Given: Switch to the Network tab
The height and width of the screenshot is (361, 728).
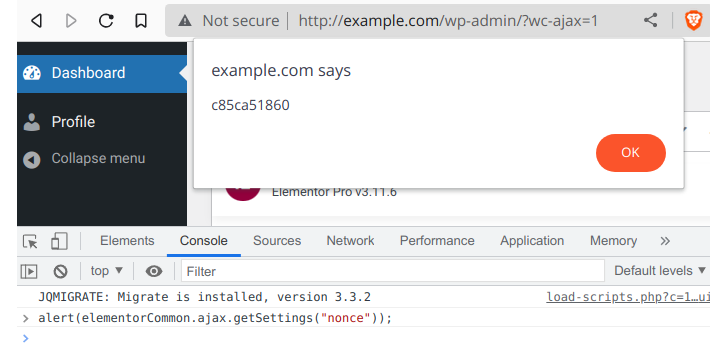Looking at the screenshot, I should click(x=350, y=241).
